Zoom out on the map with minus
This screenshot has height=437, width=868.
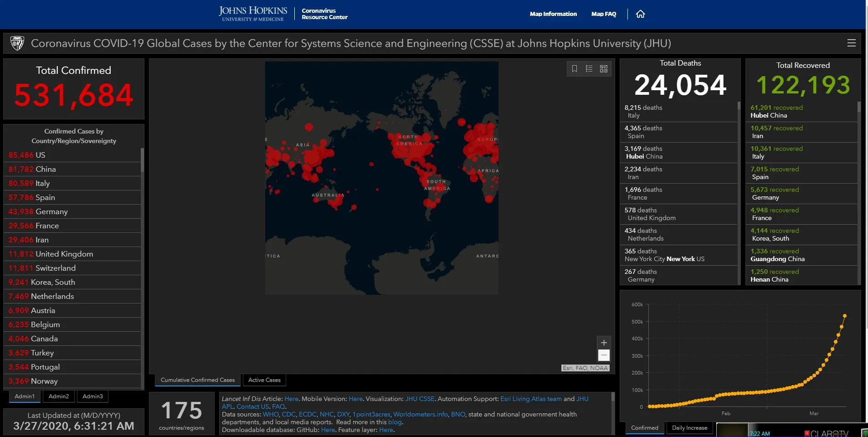pos(604,355)
